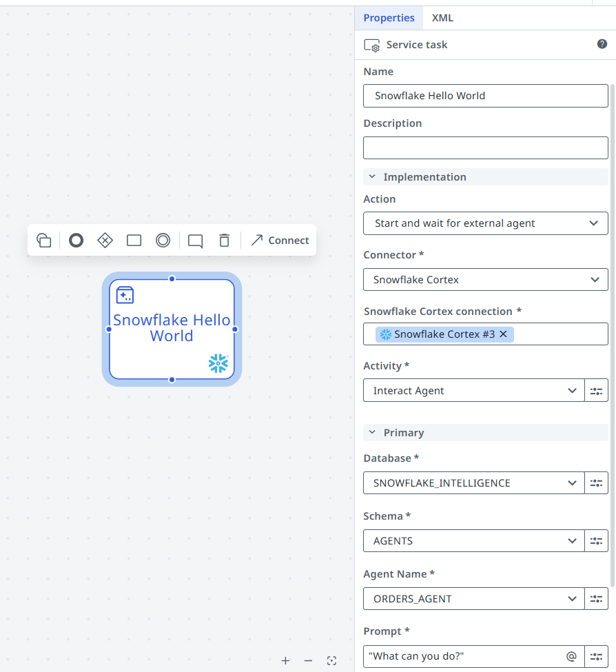The height and width of the screenshot is (672, 616).
Task: Collapse the Implementation section
Action: pyautogui.click(x=372, y=177)
